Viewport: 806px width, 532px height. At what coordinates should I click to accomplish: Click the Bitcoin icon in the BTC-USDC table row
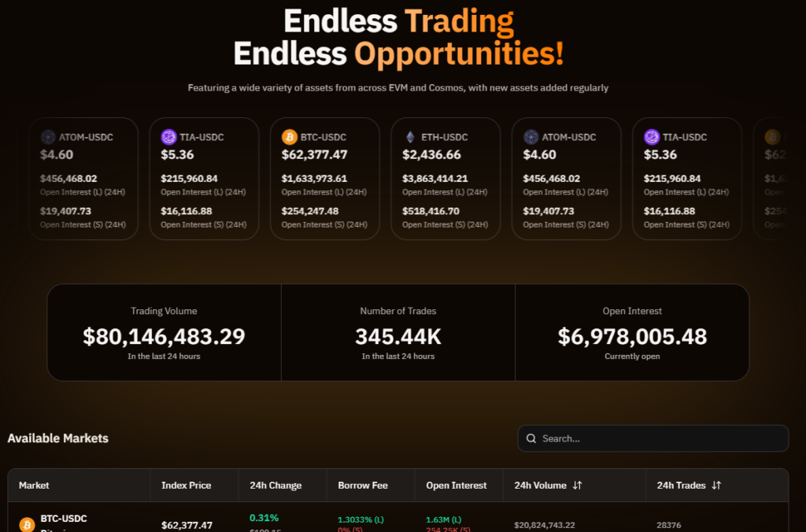(27, 524)
